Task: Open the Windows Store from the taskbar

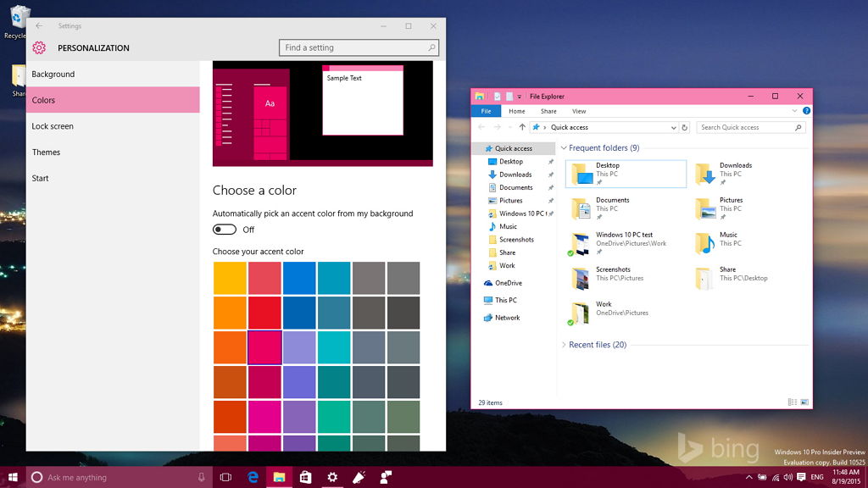Action: point(305,477)
